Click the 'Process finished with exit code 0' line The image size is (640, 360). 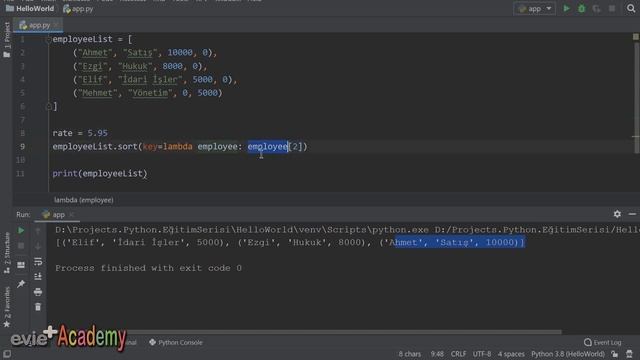pos(149,268)
